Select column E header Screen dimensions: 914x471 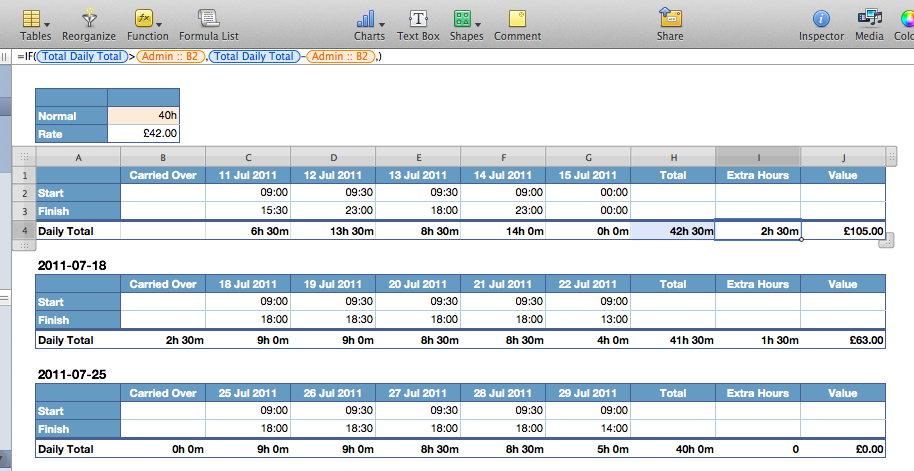419,157
